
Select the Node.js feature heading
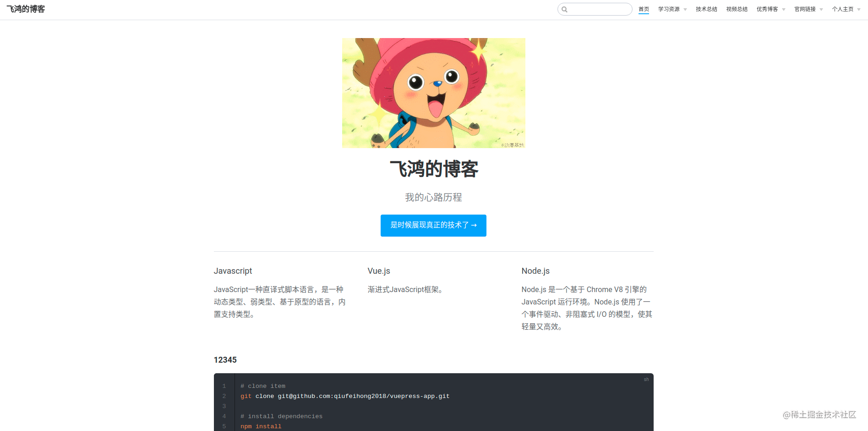tap(535, 271)
